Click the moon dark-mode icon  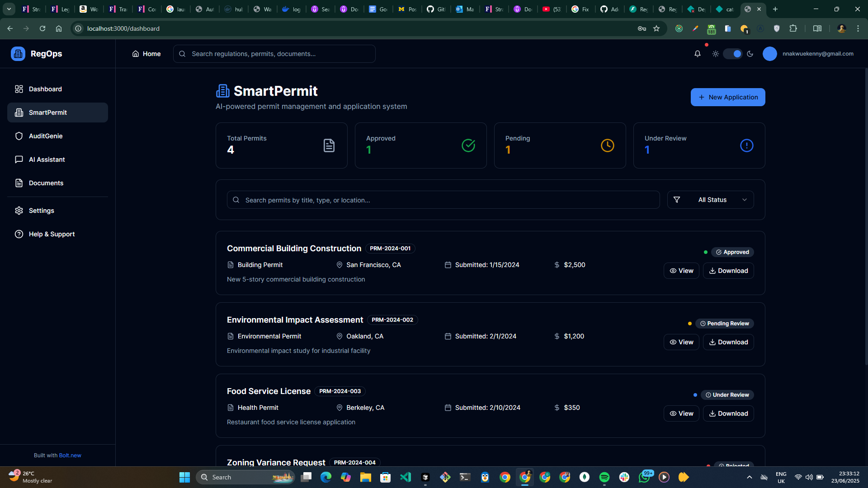(x=750, y=54)
